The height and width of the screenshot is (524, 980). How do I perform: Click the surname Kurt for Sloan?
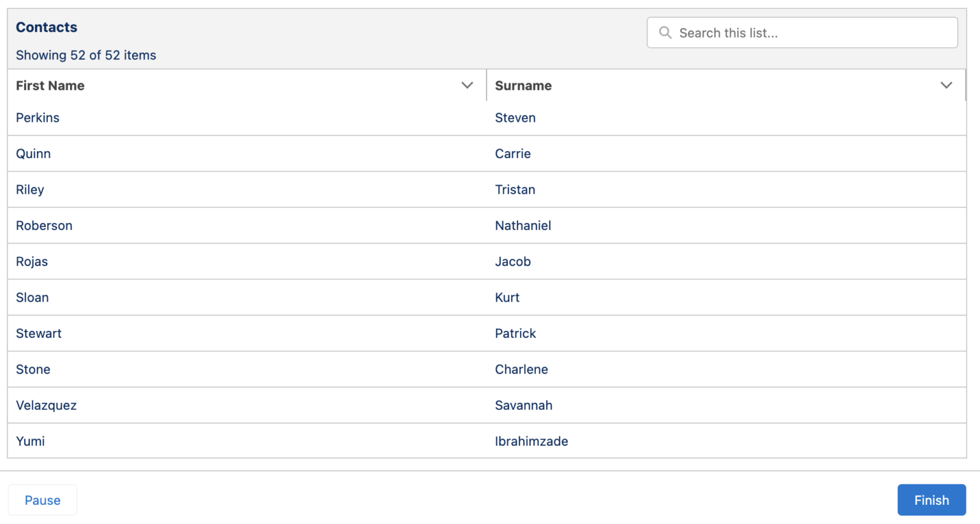507,297
